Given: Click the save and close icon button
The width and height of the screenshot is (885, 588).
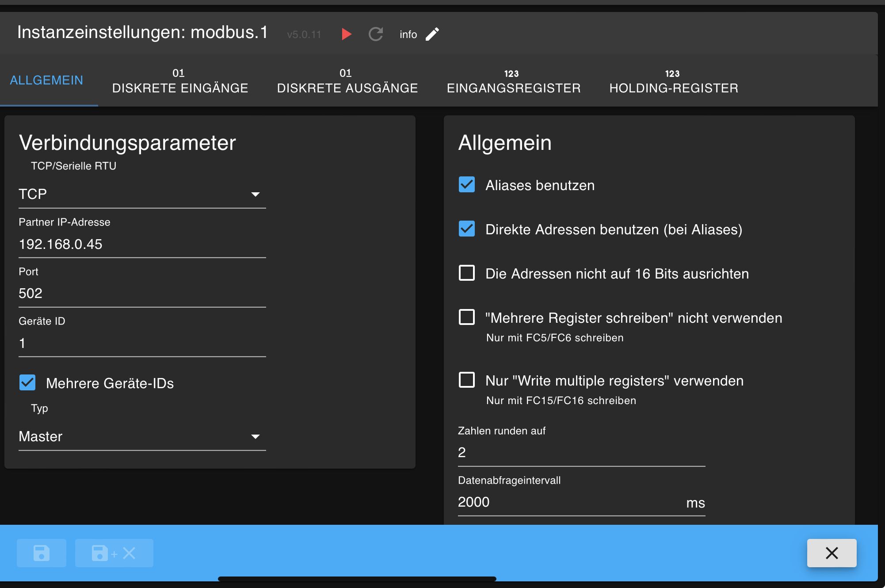Looking at the screenshot, I should (114, 553).
